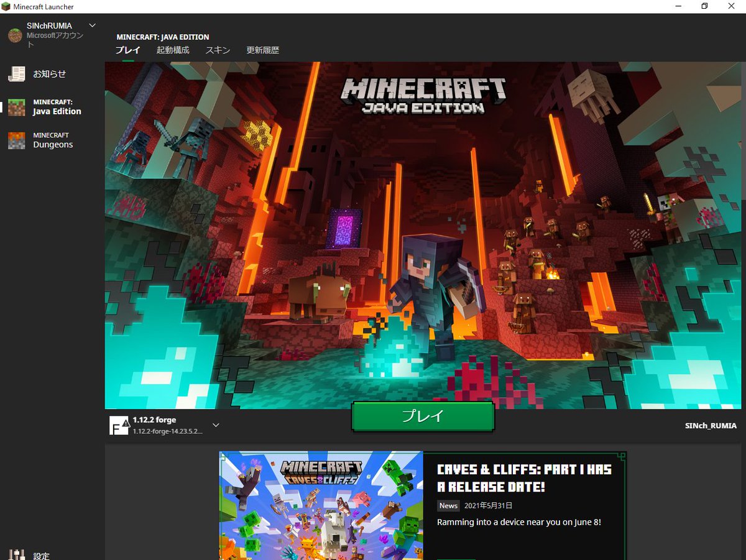The image size is (746, 560).
Task: Open the 設定 settings icon
Action: [17, 554]
